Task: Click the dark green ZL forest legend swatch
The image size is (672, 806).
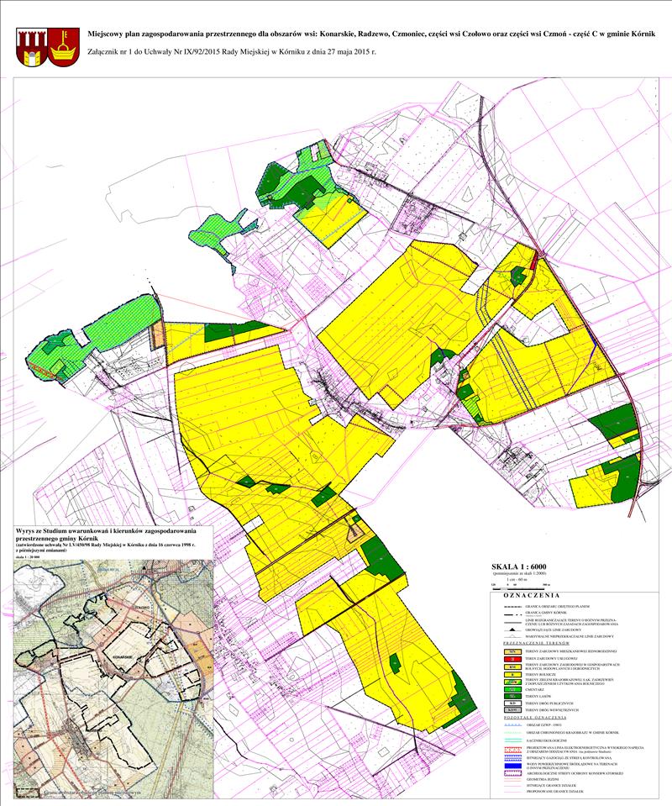Action: (x=512, y=697)
